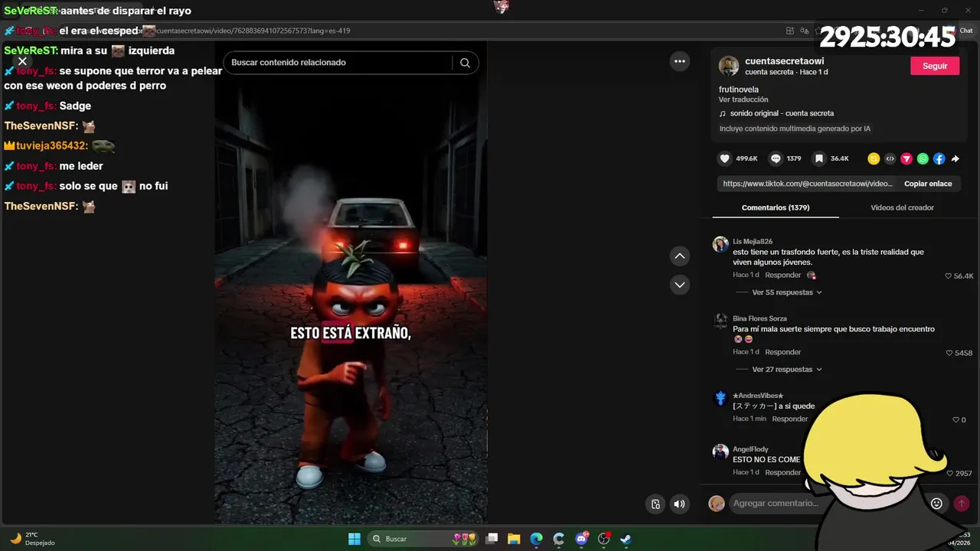Share video to WhatsApp
The image size is (980, 551).
click(x=923, y=159)
